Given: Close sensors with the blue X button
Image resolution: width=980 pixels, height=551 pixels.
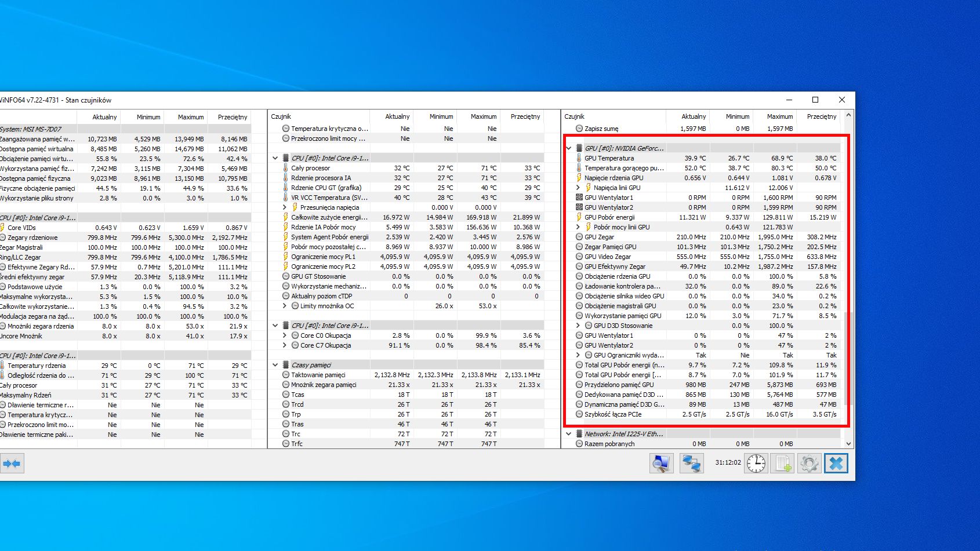Looking at the screenshot, I should [x=836, y=464].
